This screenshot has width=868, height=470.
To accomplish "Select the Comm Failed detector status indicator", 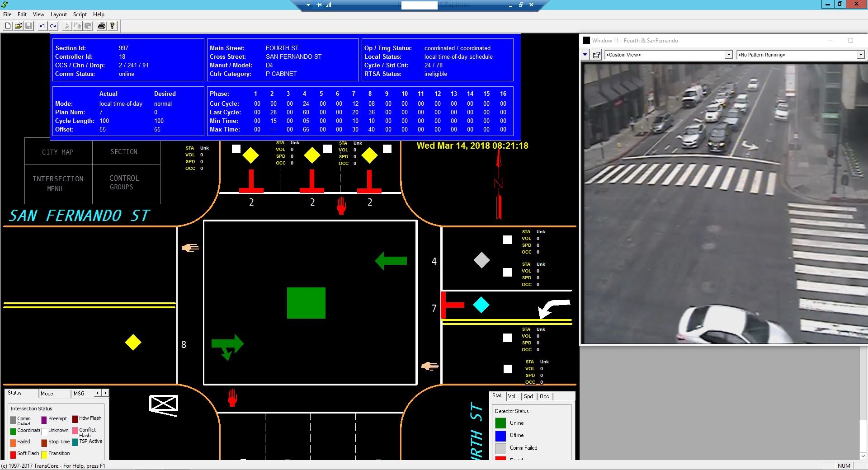I will click(x=500, y=448).
